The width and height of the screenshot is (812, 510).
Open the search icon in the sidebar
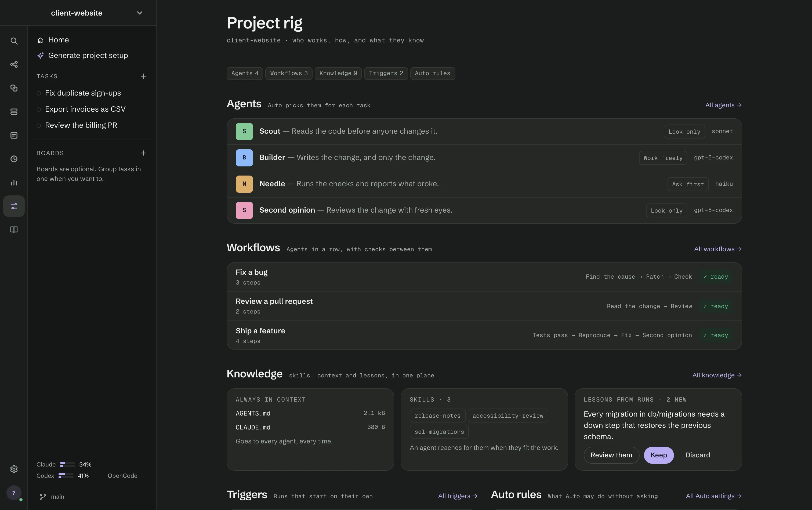pos(14,41)
